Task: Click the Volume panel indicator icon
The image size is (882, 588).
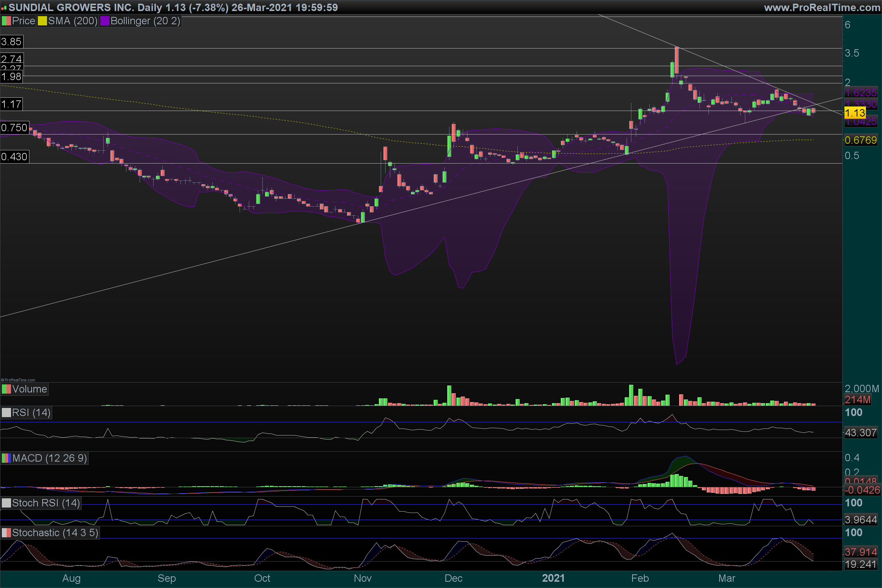Action: [x=6, y=389]
